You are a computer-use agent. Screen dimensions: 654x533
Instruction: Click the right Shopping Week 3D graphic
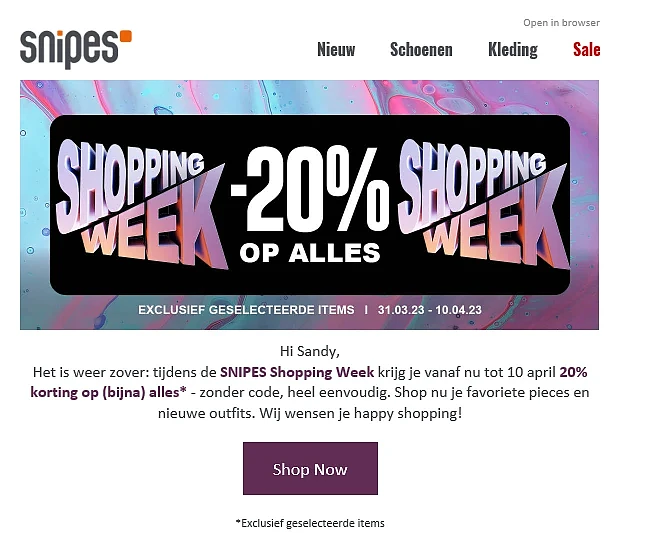coord(484,204)
